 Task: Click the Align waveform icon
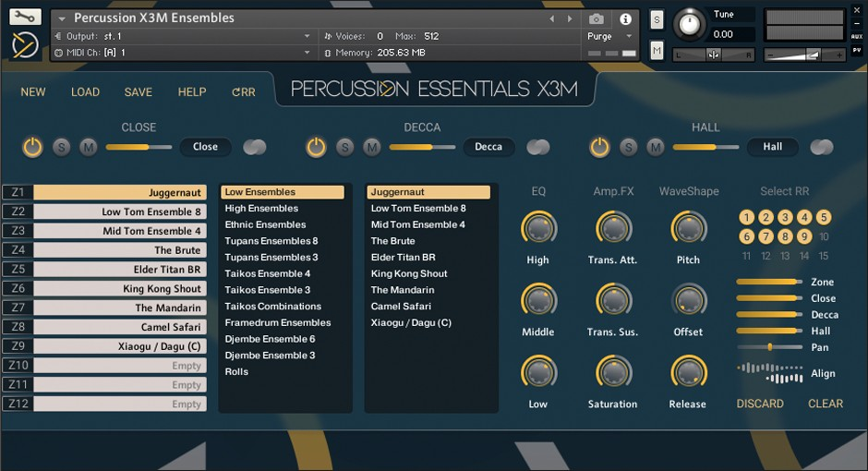click(x=770, y=373)
